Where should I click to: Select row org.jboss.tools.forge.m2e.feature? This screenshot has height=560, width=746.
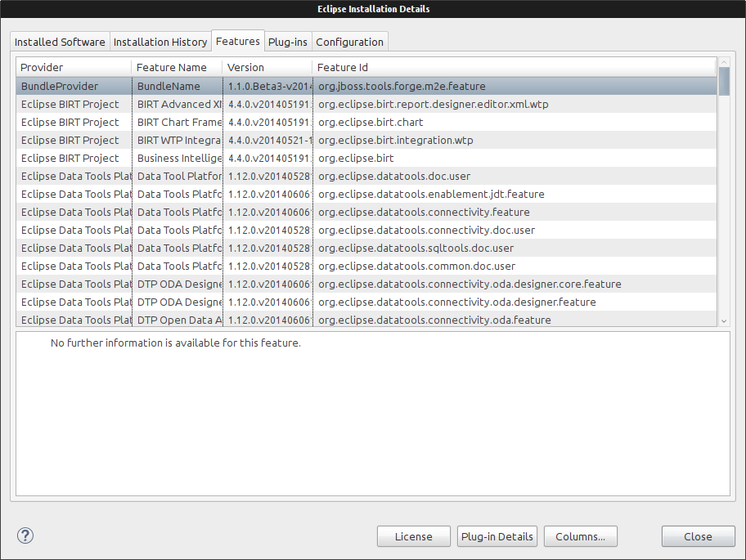[366, 86]
